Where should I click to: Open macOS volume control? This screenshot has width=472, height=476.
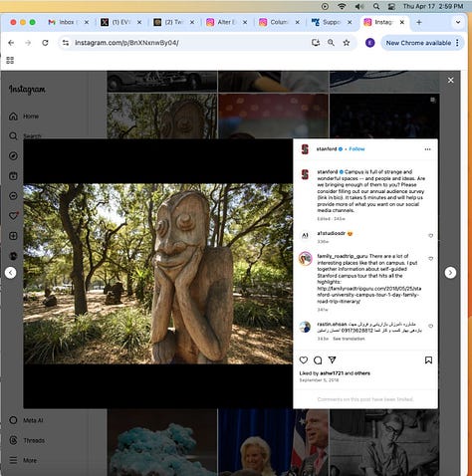tap(359, 6)
